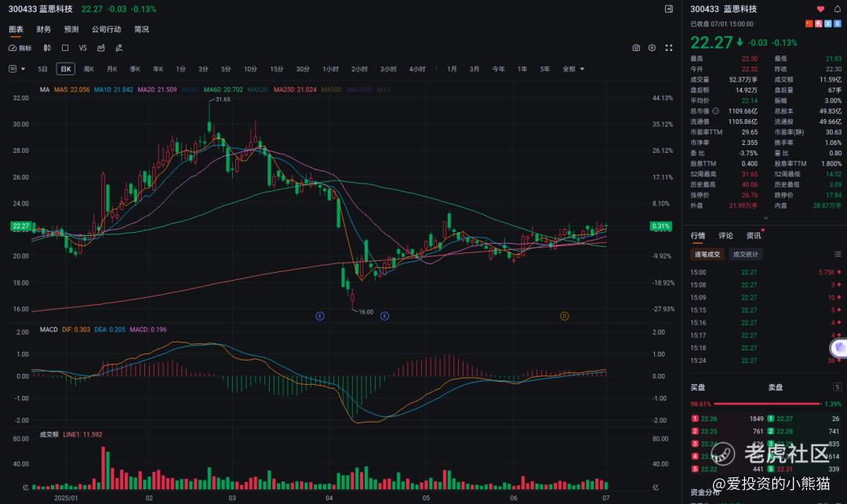Select the 日K period
This screenshot has height=504, width=847.
[65, 69]
